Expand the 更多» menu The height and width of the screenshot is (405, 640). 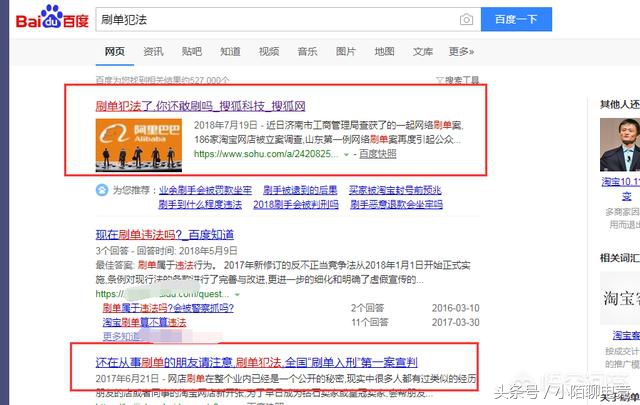tap(461, 51)
